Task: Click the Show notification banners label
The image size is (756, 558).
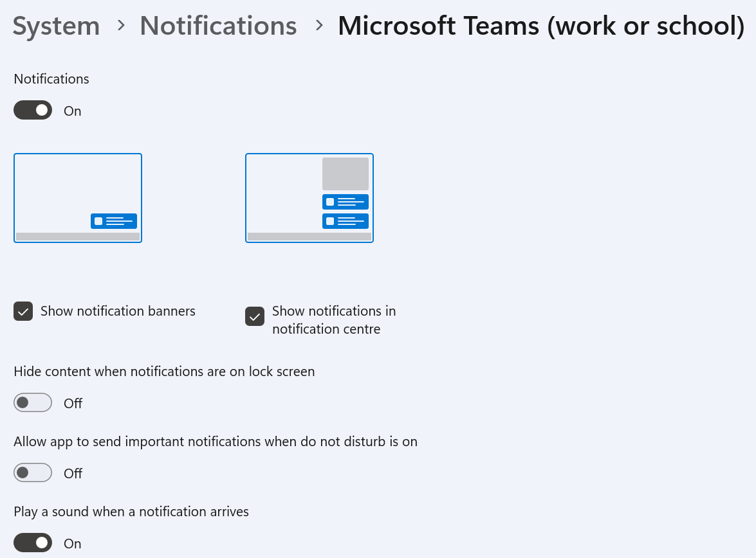Action: click(x=118, y=311)
